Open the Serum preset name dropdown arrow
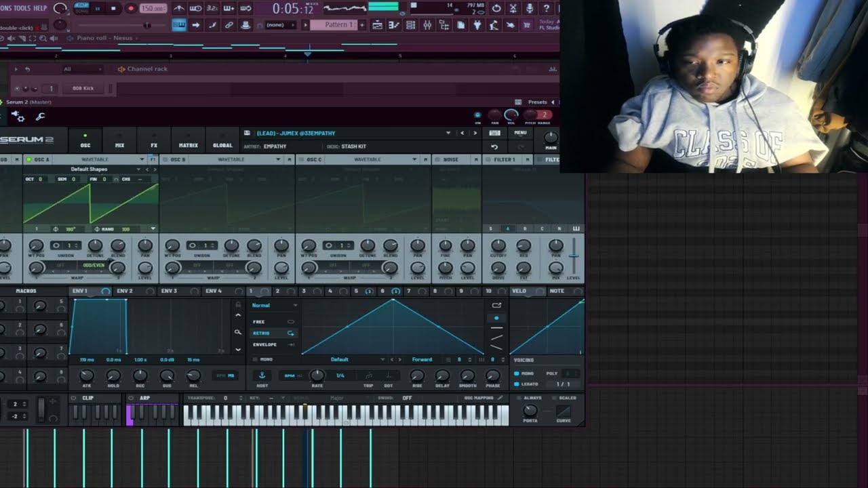Image resolution: width=868 pixels, height=488 pixels. coord(448,133)
